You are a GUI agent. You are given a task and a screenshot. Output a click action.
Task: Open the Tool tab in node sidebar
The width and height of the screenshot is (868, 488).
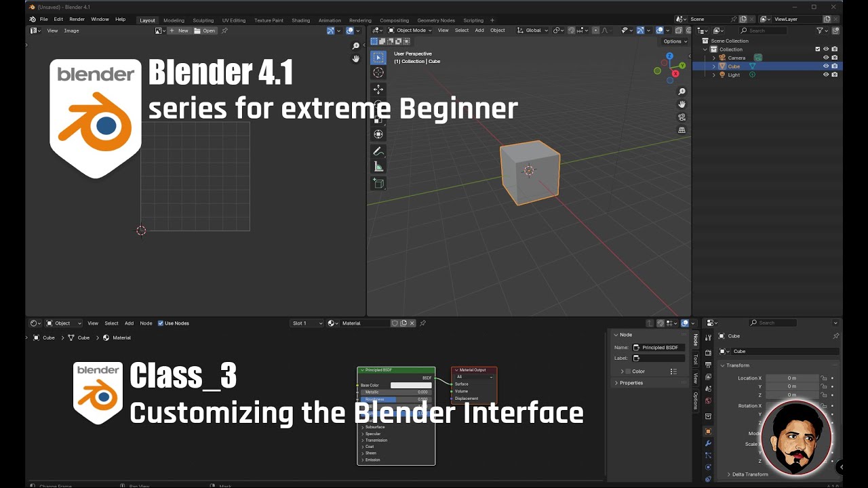(695, 359)
